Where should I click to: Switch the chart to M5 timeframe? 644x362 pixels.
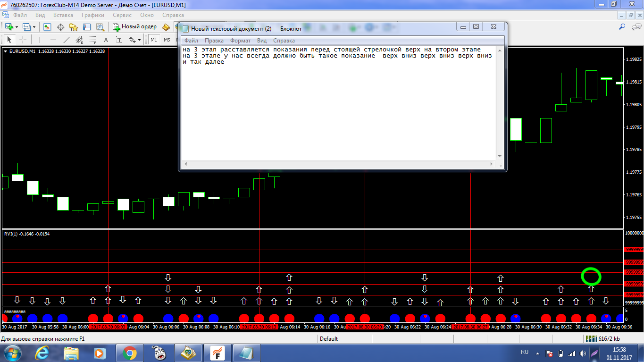point(167,40)
